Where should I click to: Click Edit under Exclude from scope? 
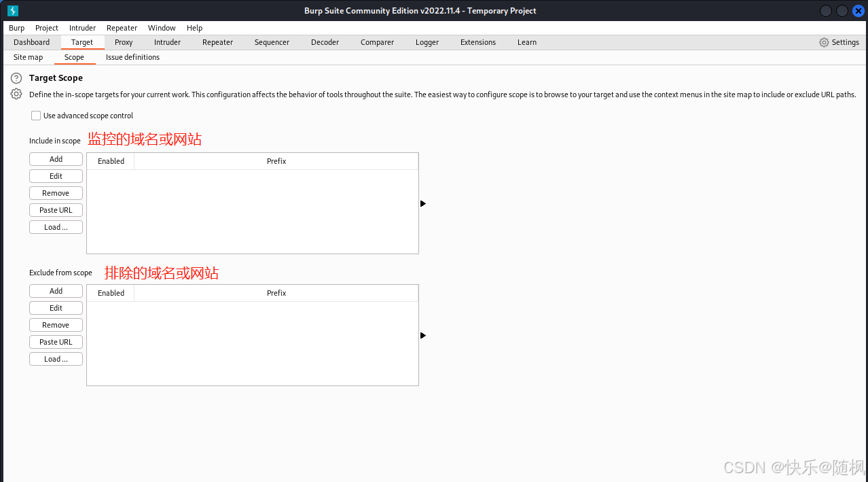click(56, 308)
